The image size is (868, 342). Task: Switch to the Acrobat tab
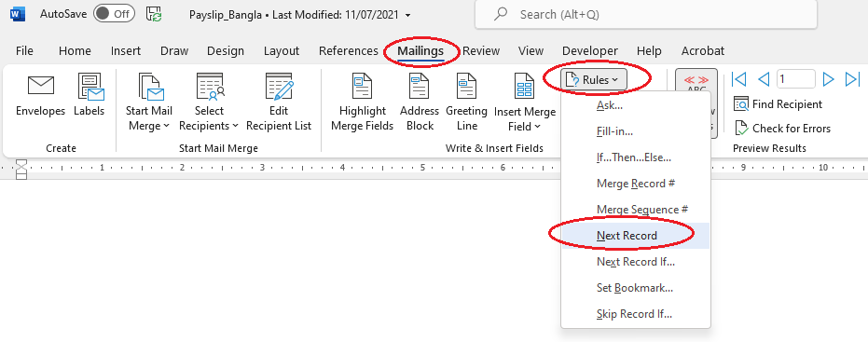click(702, 51)
